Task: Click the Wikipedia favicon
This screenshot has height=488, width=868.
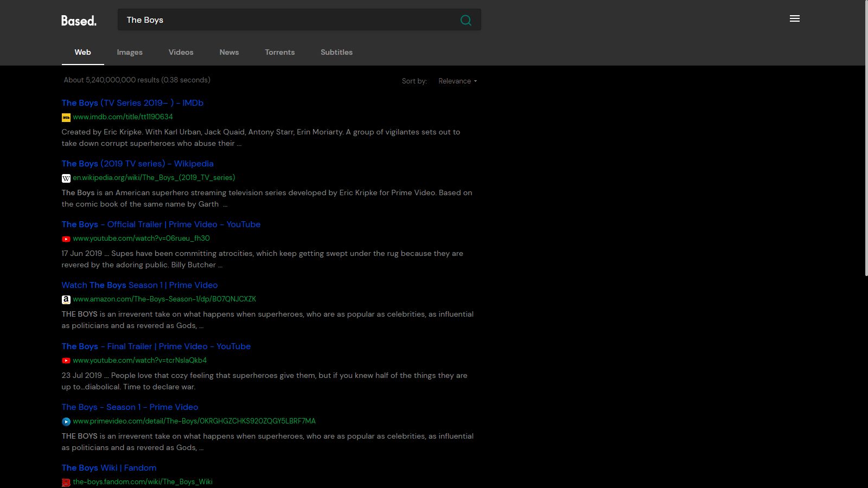Action: (66, 178)
